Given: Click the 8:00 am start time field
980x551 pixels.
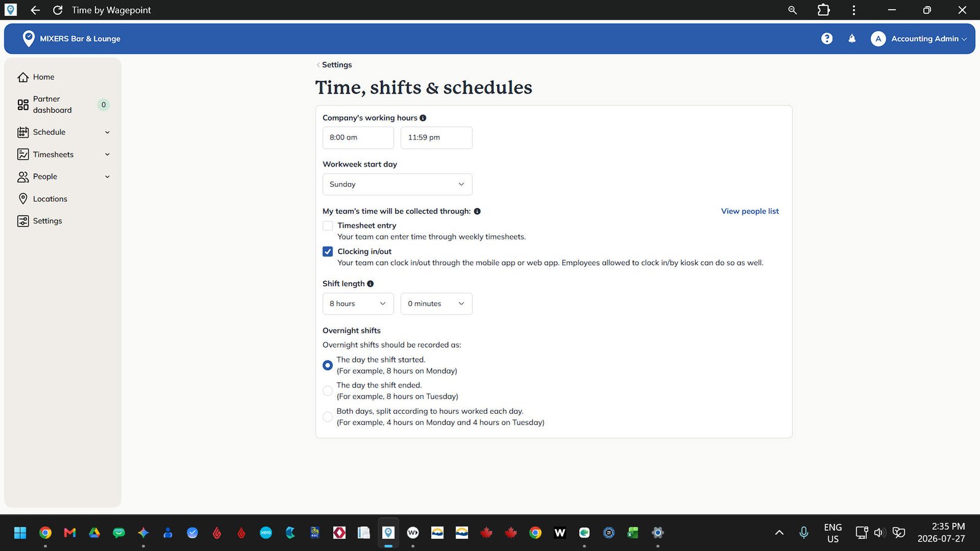Looking at the screenshot, I should [358, 138].
